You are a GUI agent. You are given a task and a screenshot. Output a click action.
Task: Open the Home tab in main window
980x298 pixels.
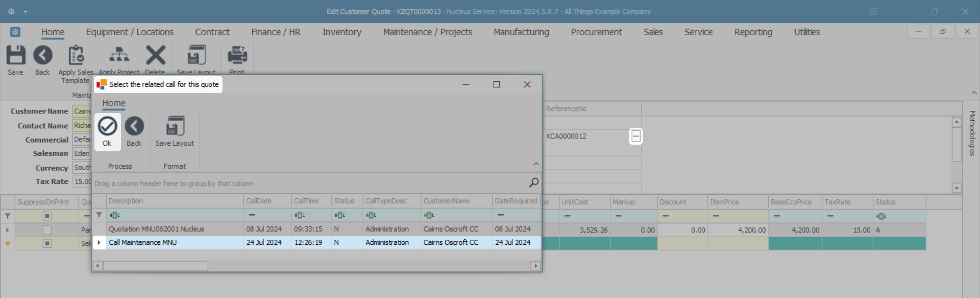53,32
